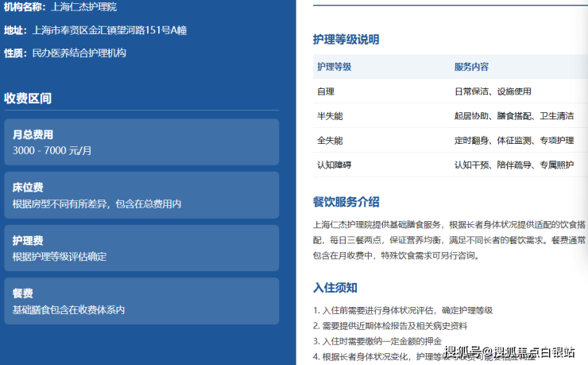
Task: Select the price 3000 - 7000 元/月
Action: tap(52, 151)
